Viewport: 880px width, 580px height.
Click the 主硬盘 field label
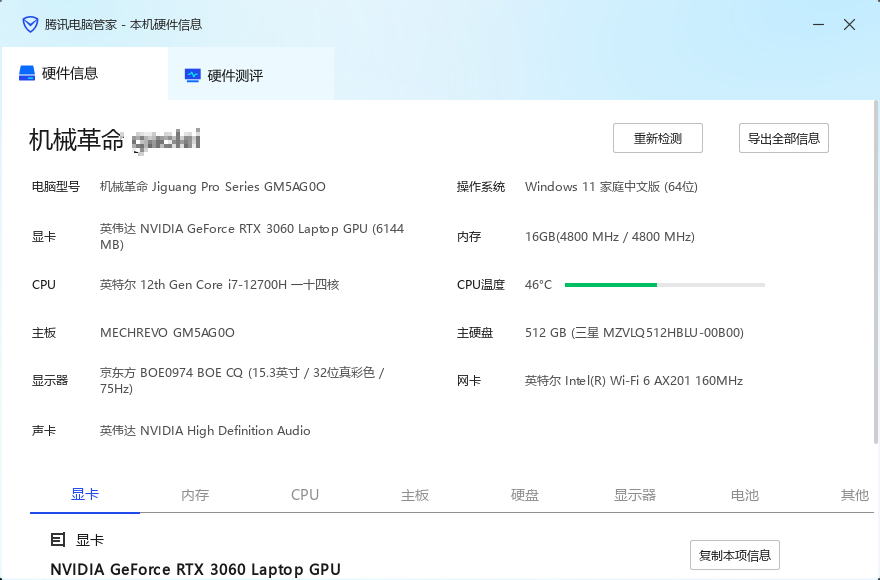click(475, 332)
